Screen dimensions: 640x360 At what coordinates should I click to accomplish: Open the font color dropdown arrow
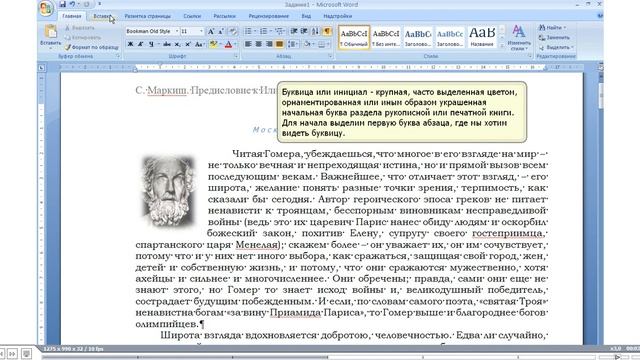236,44
